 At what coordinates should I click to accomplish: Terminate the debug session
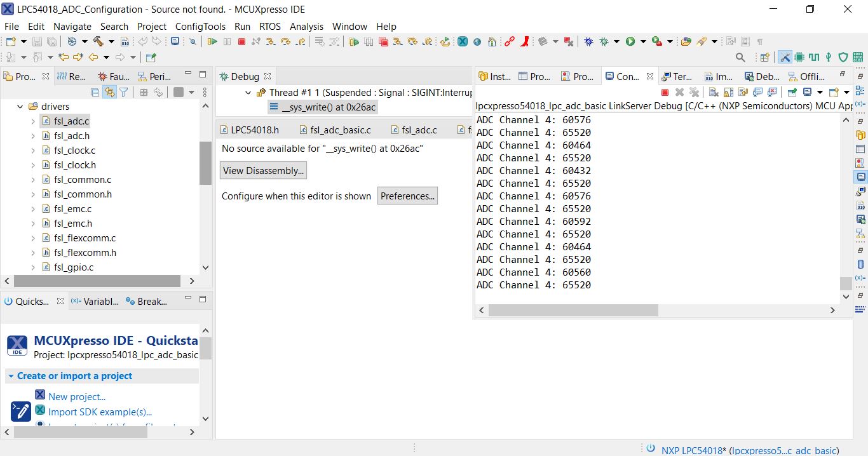coord(242,41)
